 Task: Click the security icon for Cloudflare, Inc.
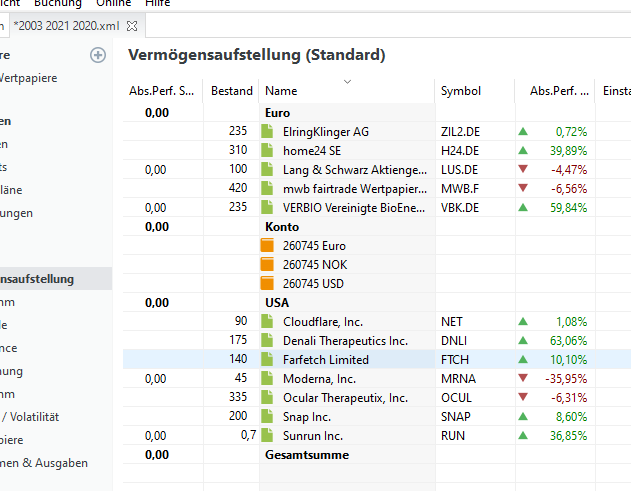tap(267, 322)
